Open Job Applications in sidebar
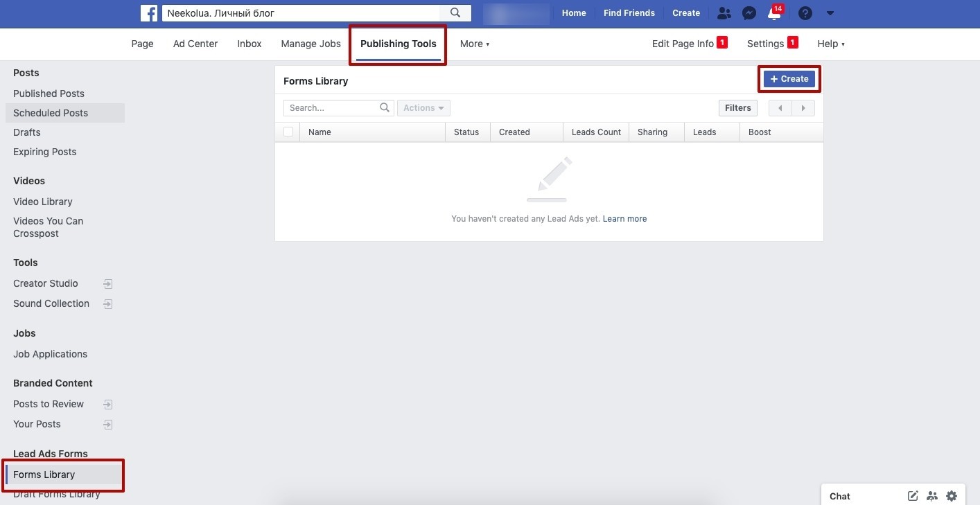 pos(51,354)
